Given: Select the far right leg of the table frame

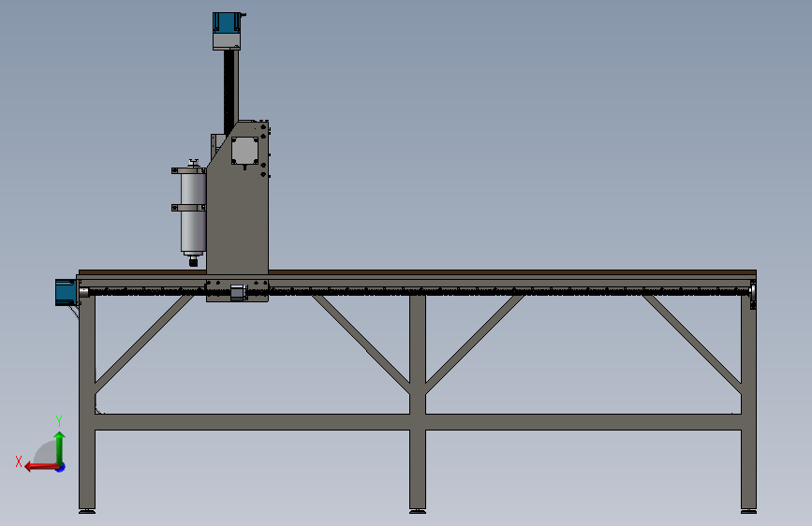Looking at the screenshot, I should [749, 403].
